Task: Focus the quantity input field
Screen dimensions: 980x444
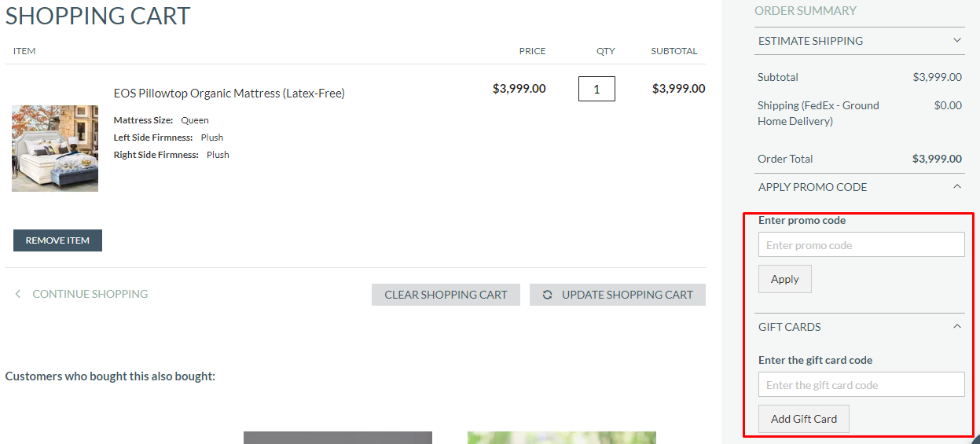Action: tap(596, 89)
